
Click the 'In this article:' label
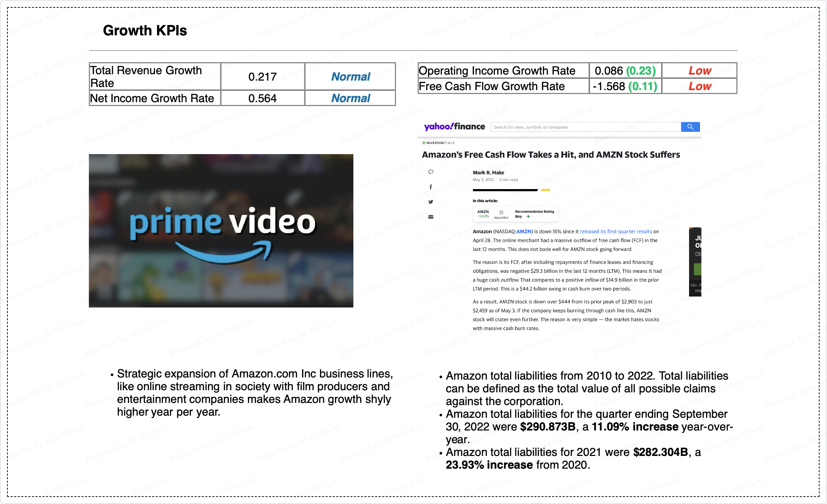pyautogui.click(x=485, y=201)
